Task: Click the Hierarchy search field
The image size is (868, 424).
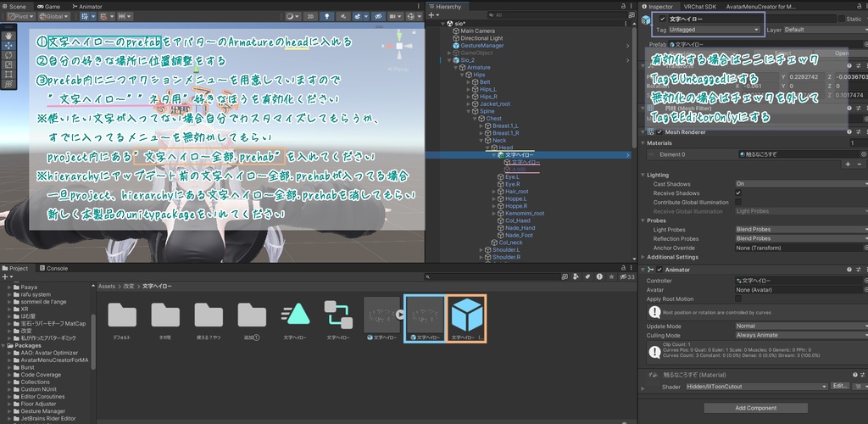Action: pyautogui.click(x=558, y=15)
